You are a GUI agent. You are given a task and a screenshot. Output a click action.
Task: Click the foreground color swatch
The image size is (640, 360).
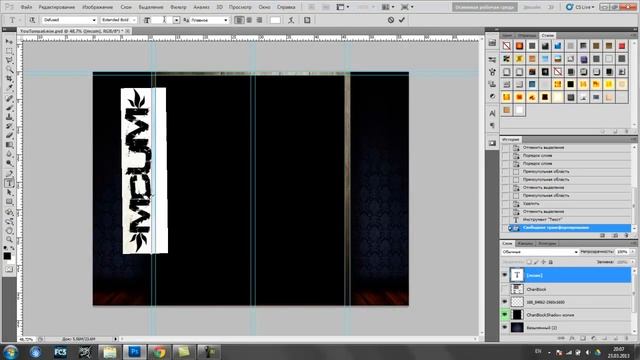[x=7, y=256]
